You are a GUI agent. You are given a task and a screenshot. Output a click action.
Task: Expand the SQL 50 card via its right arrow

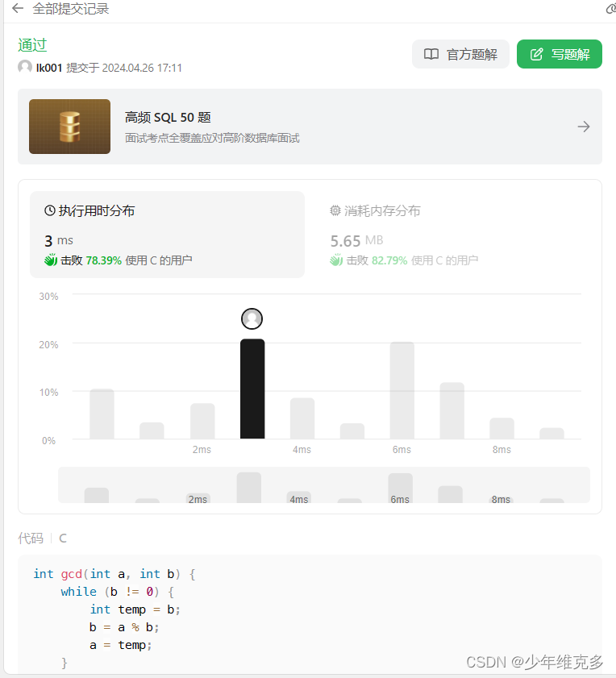tap(584, 127)
